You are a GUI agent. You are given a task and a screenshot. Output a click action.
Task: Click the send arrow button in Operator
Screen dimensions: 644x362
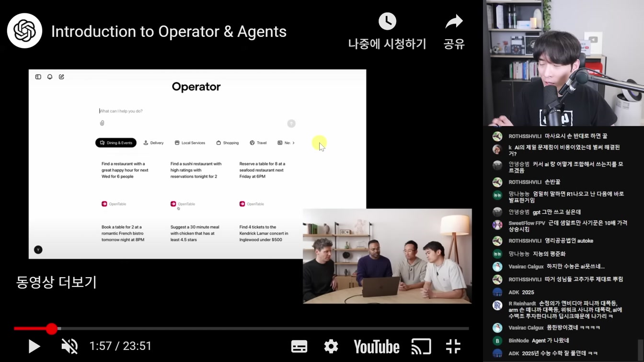(x=291, y=124)
